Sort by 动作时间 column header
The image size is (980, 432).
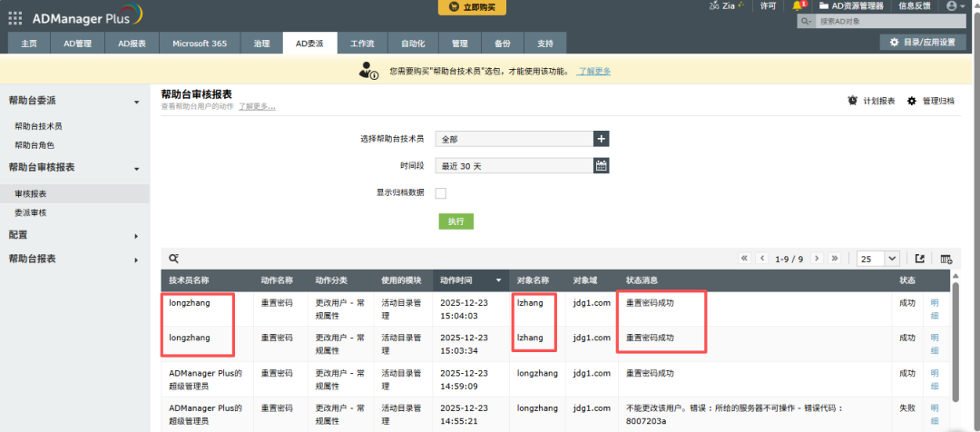[x=471, y=280]
